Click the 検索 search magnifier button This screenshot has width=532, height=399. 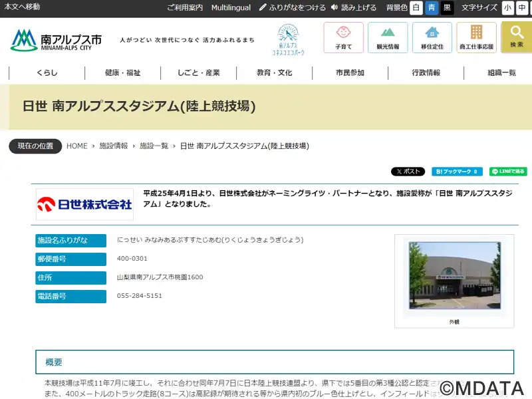tap(516, 38)
